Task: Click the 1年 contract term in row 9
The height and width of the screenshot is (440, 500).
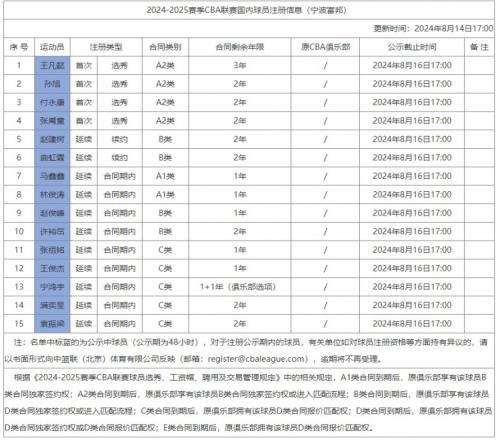Action: (240, 213)
